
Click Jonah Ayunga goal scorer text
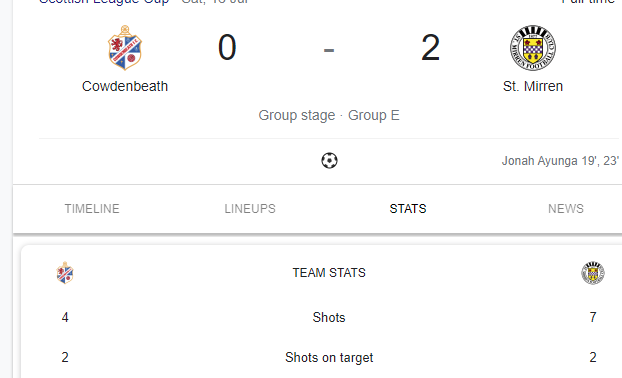[x=560, y=161]
